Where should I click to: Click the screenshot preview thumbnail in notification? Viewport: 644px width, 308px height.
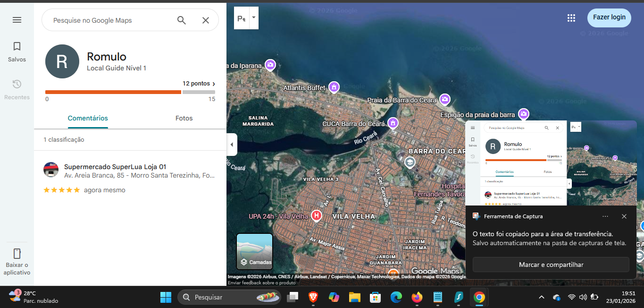(x=551, y=163)
